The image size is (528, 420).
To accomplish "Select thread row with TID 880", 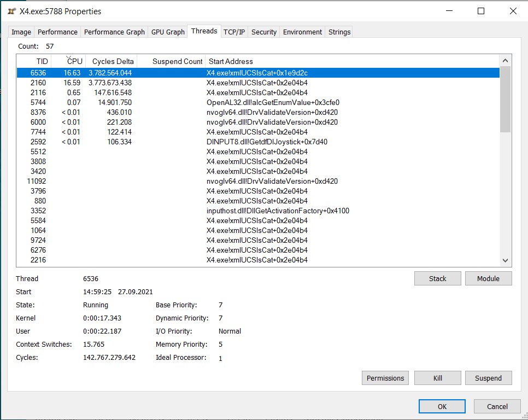I will point(258,201).
